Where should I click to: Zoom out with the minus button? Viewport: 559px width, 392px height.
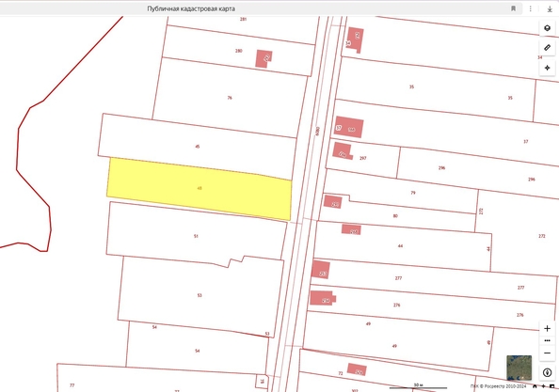coord(547,353)
